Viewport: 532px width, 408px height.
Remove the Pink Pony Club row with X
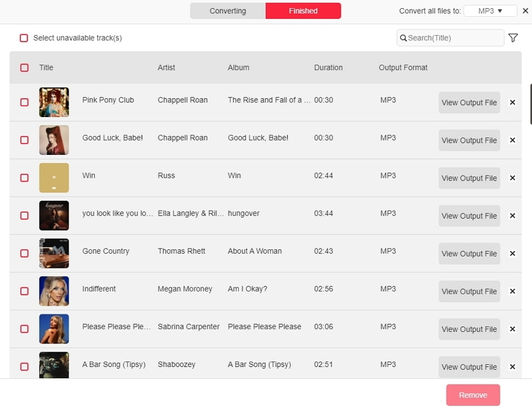pyautogui.click(x=512, y=102)
